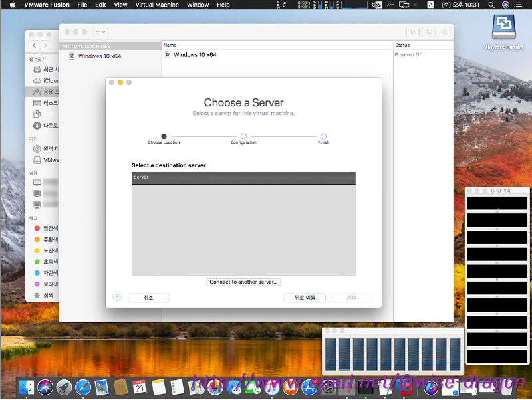Select the downloads item in Finder sidebar
This screenshot has width=532, height=400.
46,126
